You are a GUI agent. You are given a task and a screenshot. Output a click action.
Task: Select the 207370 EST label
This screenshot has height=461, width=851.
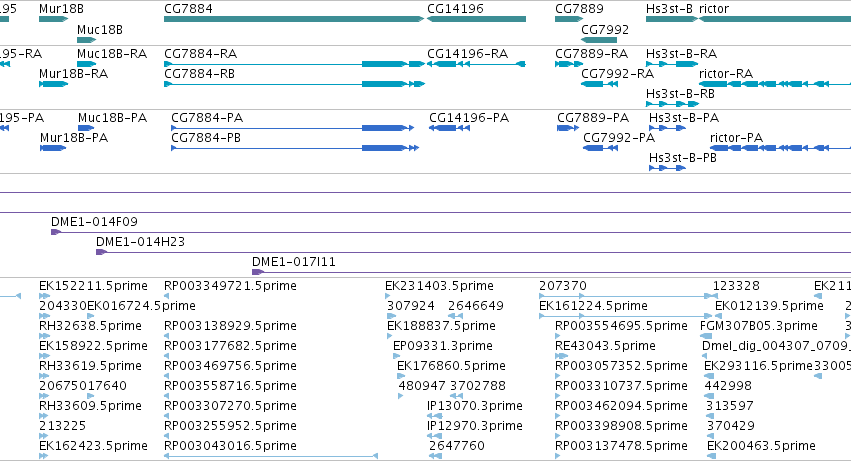[x=563, y=286]
